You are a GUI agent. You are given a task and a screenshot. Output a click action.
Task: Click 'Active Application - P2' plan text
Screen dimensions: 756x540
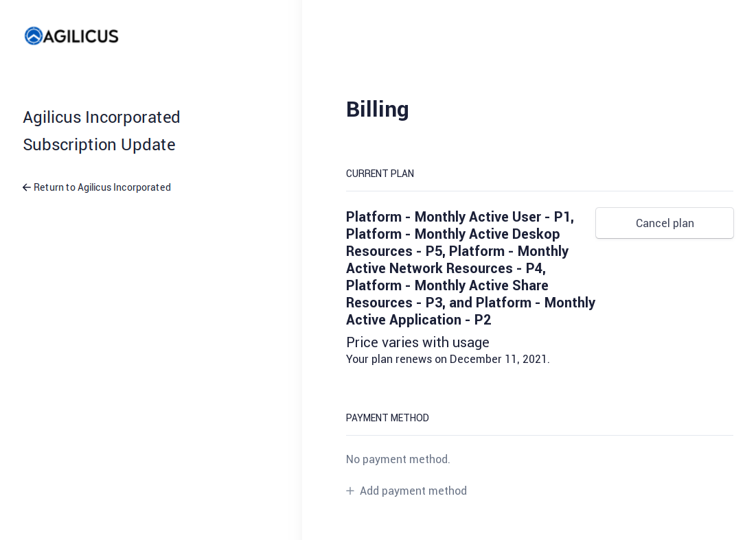[418, 320]
